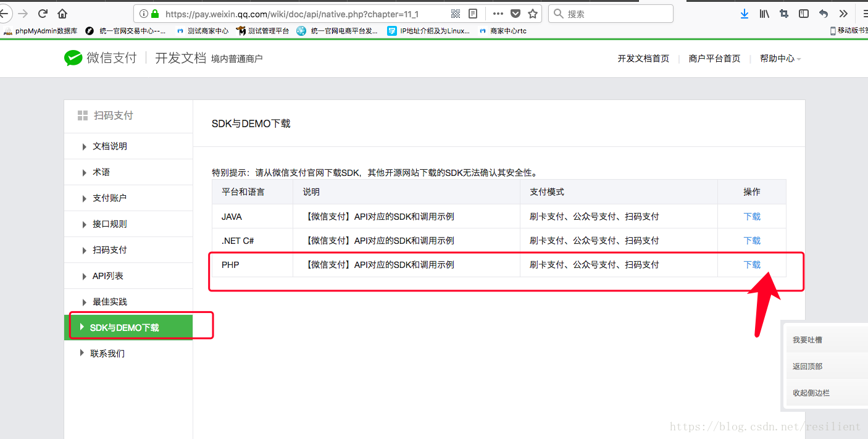Click the green padlock site security icon
The image size is (868, 439).
(155, 14)
